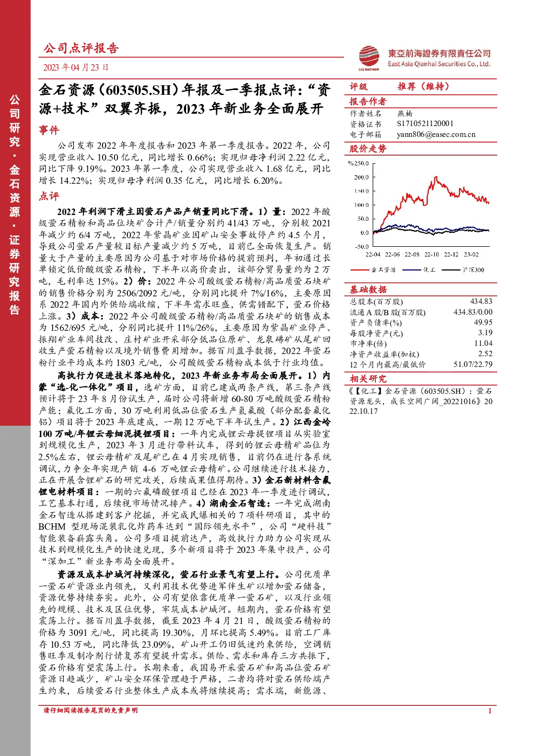Click the report type heading 公司点评报告
535x756 pixels.
tap(81, 48)
